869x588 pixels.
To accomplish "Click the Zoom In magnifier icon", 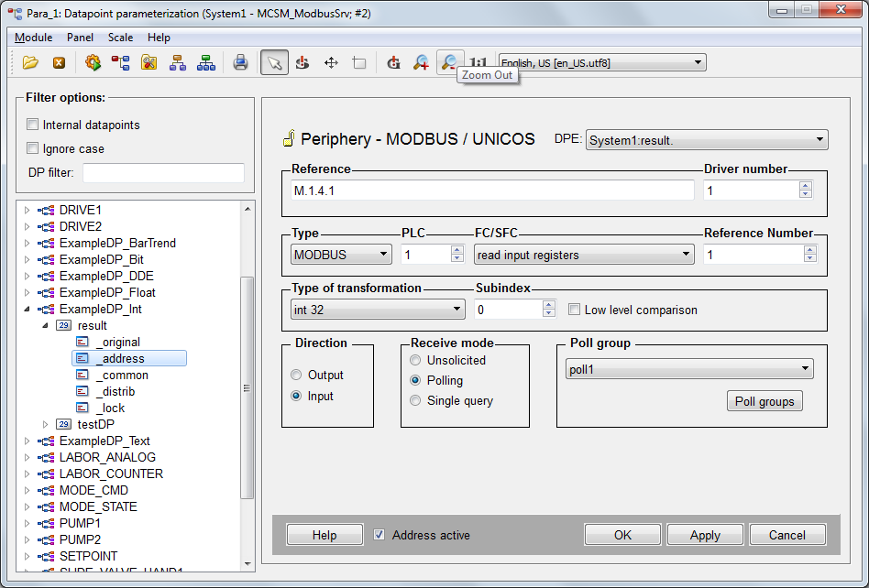I will [421, 62].
